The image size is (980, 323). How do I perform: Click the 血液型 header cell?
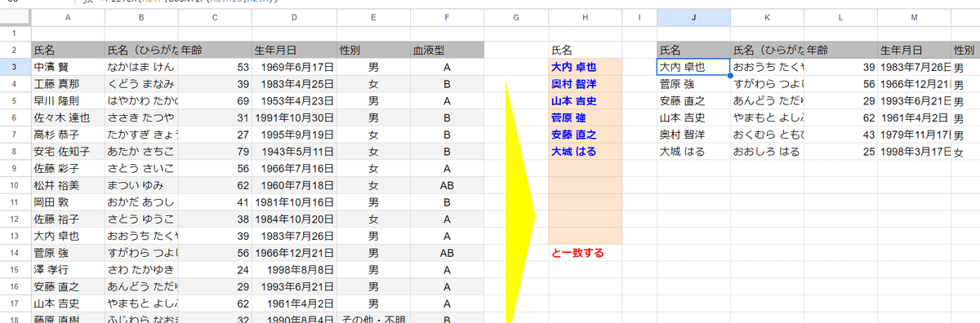point(448,50)
